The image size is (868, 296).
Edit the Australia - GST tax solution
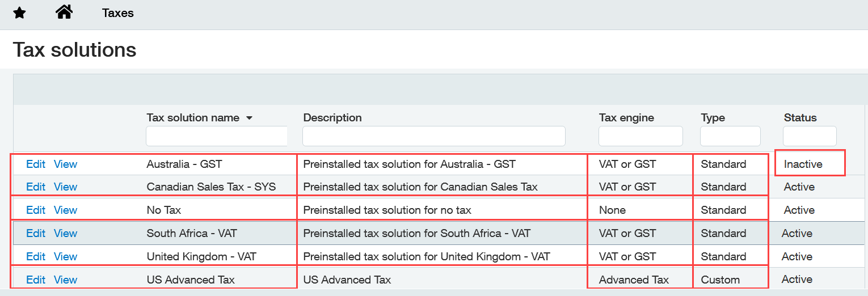click(x=36, y=164)
